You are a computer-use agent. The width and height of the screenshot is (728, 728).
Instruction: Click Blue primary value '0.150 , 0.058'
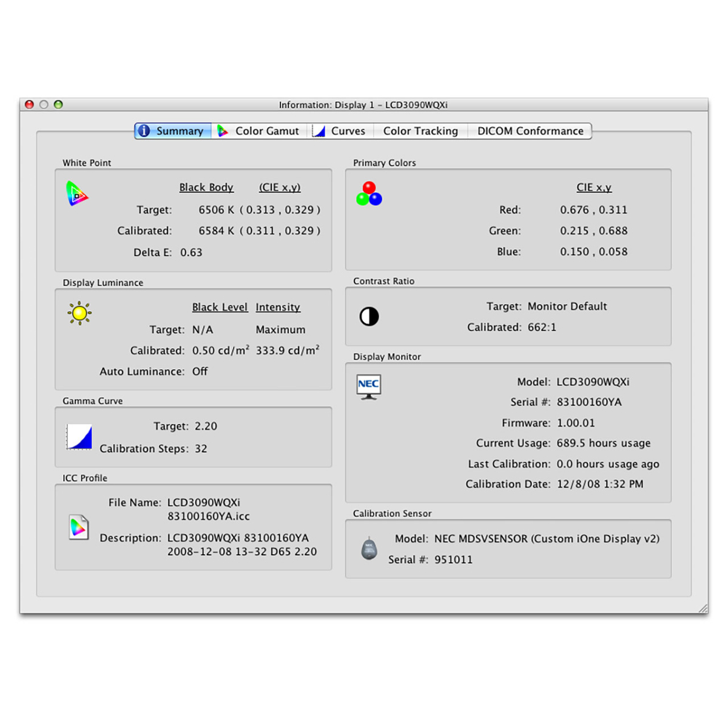594,251
